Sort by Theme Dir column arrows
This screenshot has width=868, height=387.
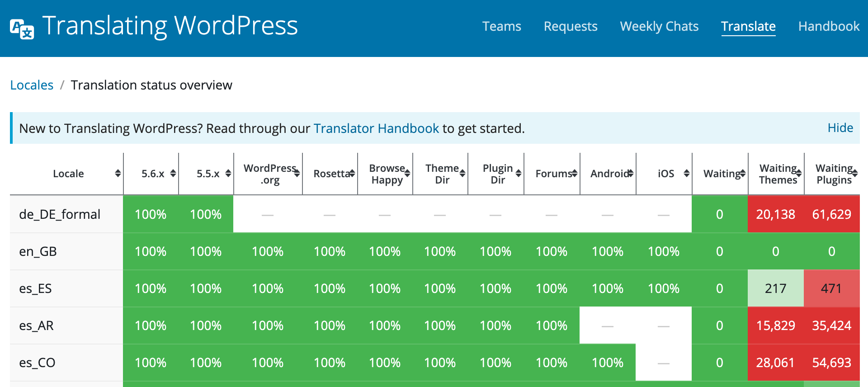tap(462, 174)
